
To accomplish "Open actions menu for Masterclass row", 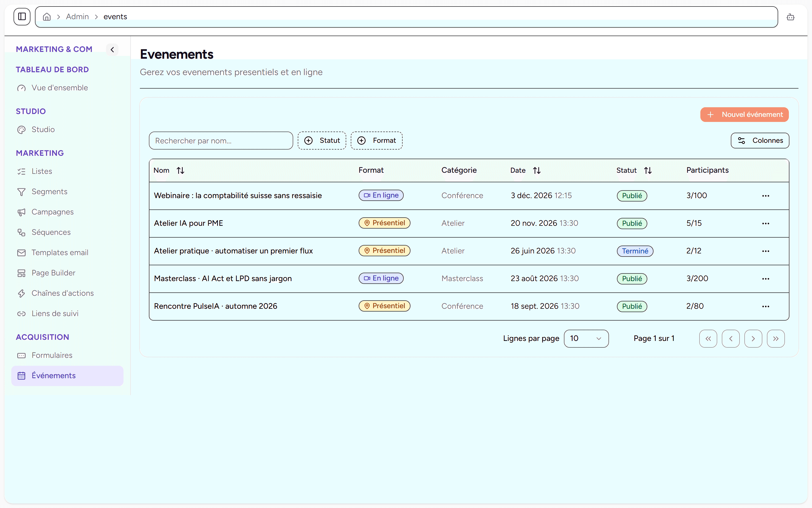I will coord(765,279).
